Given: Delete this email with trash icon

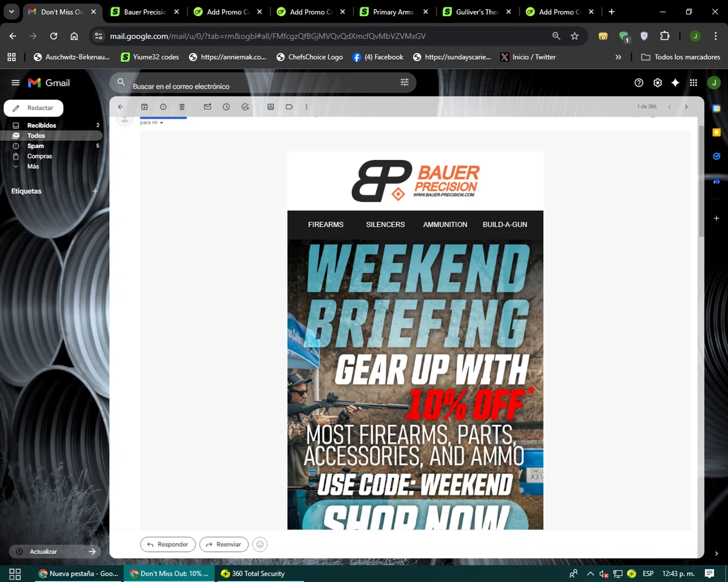Looking at the screenshot, I should click(x=182, y=107).
